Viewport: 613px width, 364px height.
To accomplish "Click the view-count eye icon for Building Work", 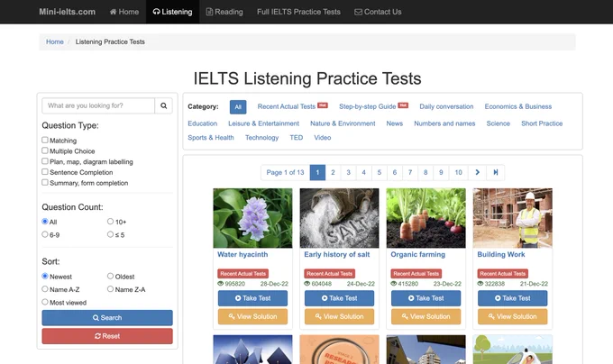I will click(480, 284).
